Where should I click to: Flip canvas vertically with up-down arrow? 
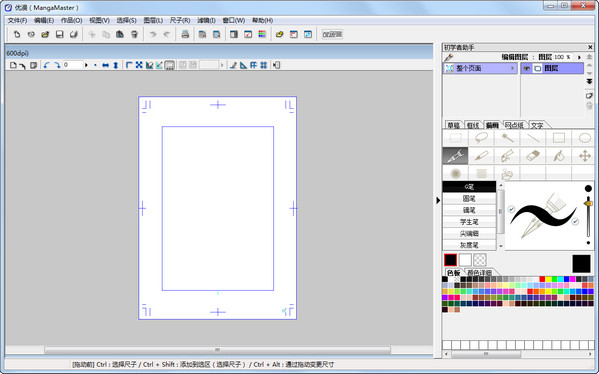(x=115, y=65)
